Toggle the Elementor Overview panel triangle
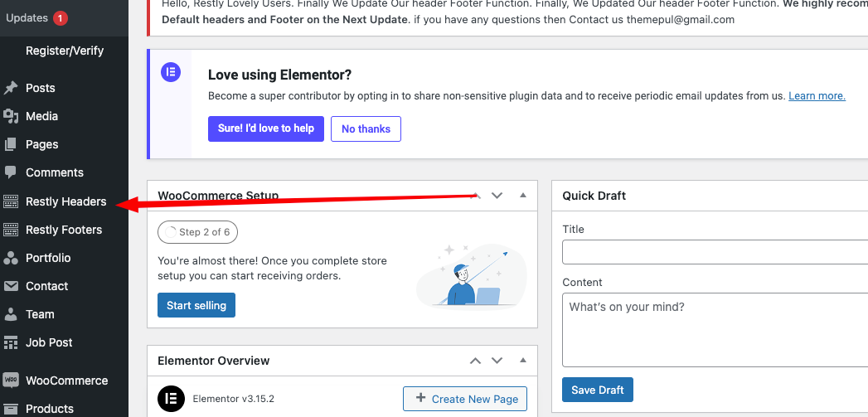The image size is (868, 417). 522,361
